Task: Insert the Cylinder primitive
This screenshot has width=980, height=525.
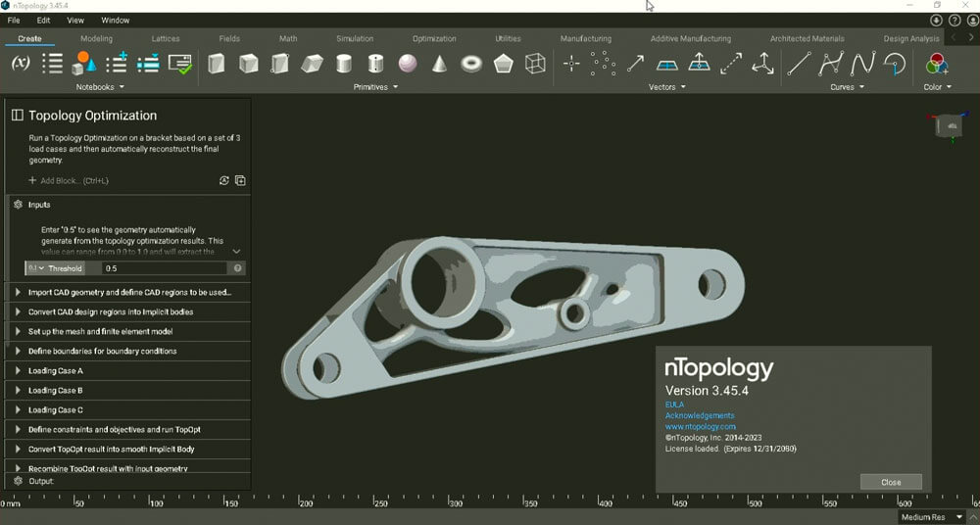Action: [x=344, y=64]
